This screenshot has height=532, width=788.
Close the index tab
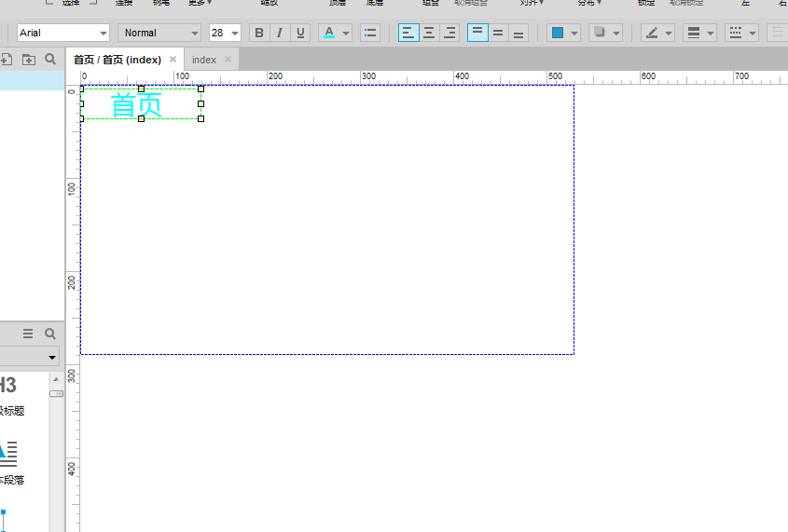pos(228,60)
